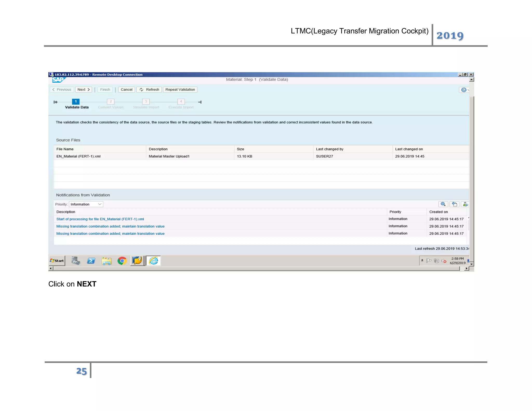This screenshot has width=532, height=411.
Task: Open the help question mark icon
Action: 463,90
